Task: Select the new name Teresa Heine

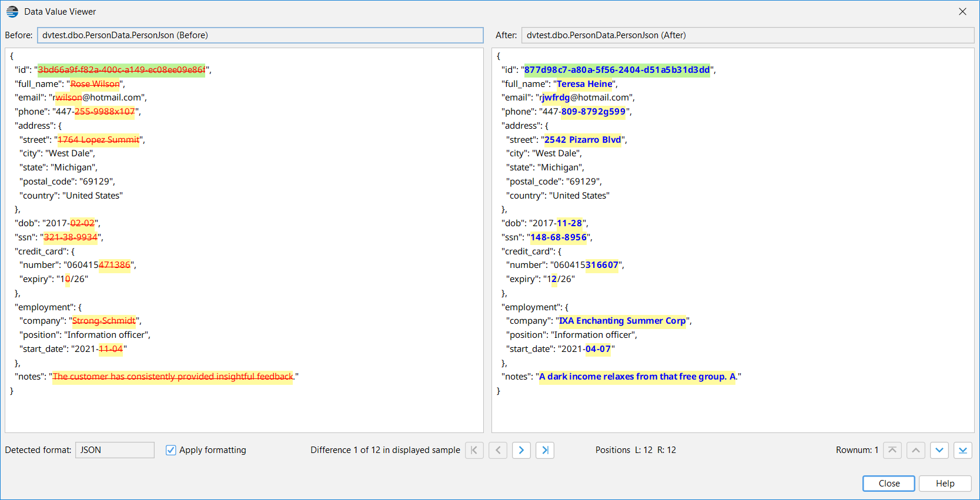Action: (x=585, y=84)
